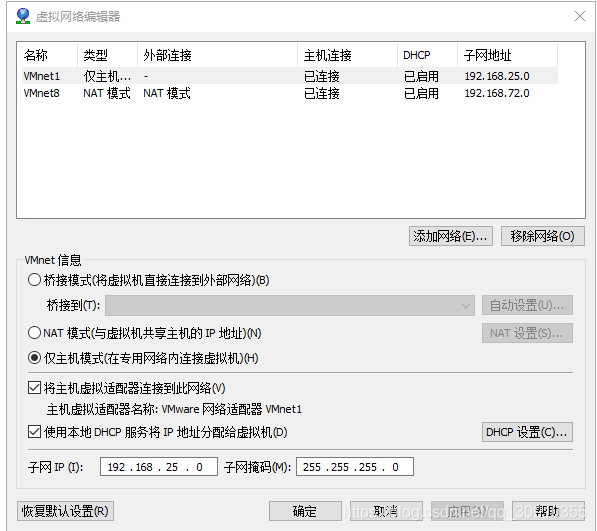Screen dimensions: 597x531
Task: Open DHCP 设置(C)... button
Action: point(527,432)
